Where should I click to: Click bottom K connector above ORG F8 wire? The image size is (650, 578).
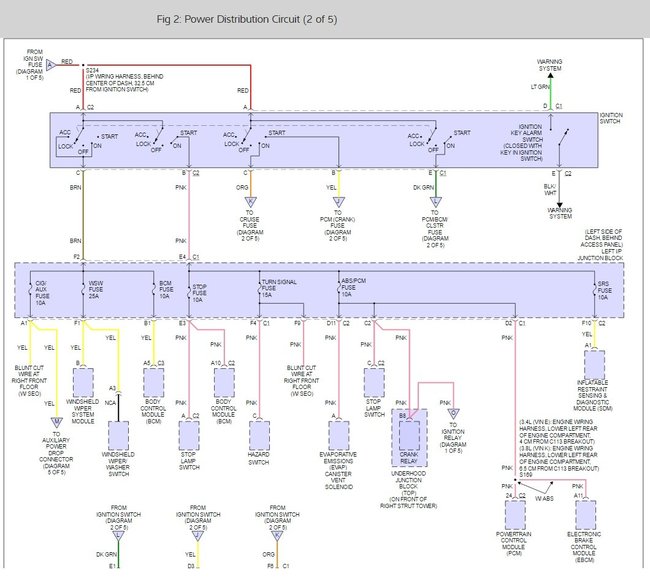(x=277, y=536)
